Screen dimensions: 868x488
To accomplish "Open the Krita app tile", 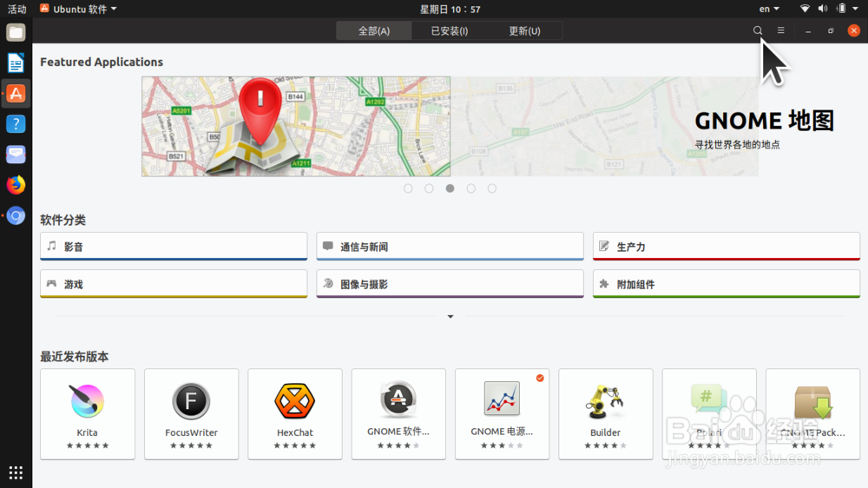I will (88, 414).
